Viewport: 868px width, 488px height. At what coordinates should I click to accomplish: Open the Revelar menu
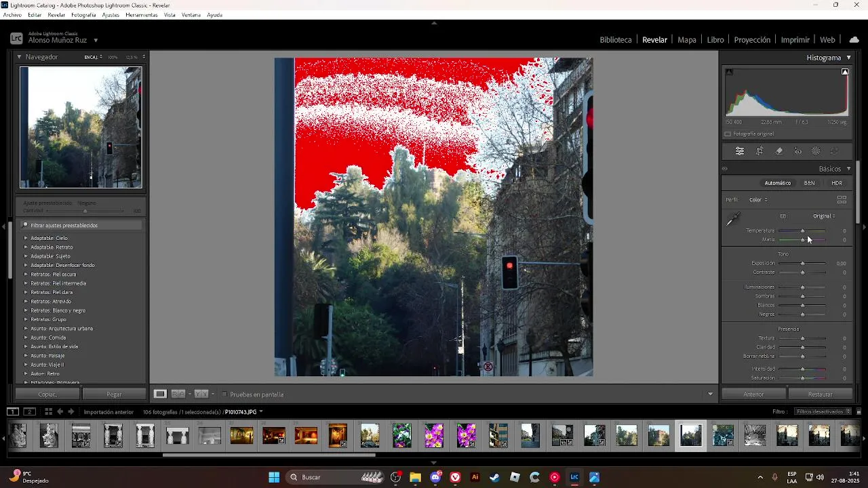pyautogui.click(x=56, y=15)
